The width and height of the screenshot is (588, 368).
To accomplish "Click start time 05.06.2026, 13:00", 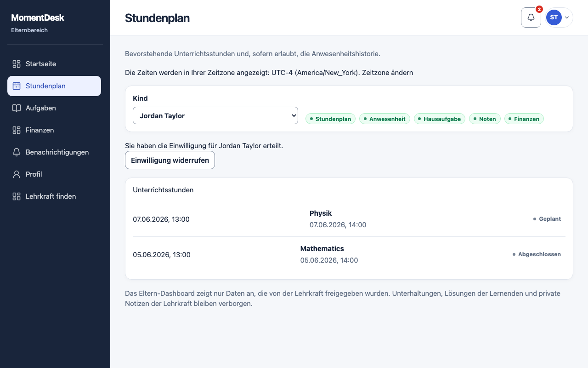I will coord(161,255).
